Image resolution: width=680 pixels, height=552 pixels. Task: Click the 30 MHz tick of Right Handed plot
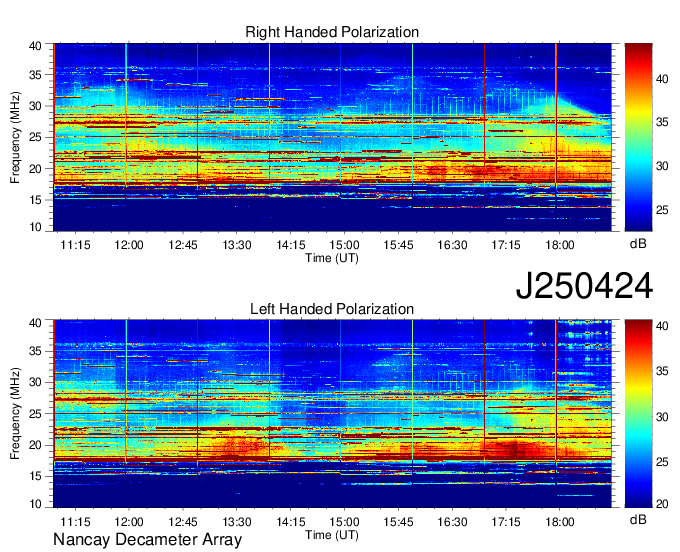point(35,106)
